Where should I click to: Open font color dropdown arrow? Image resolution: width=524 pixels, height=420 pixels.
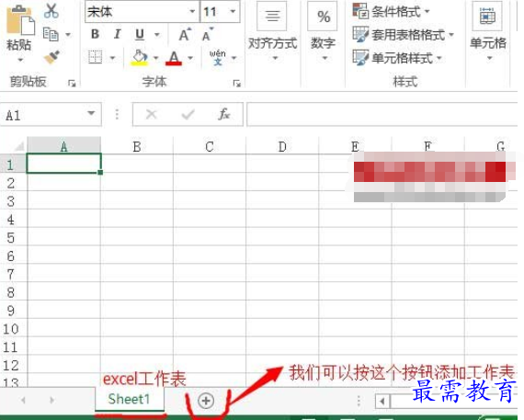point(190,58)
